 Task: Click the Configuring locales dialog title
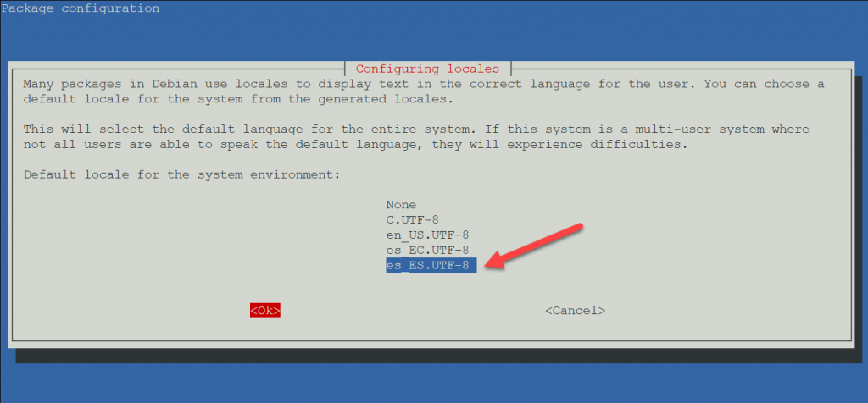tap(427, 69)
